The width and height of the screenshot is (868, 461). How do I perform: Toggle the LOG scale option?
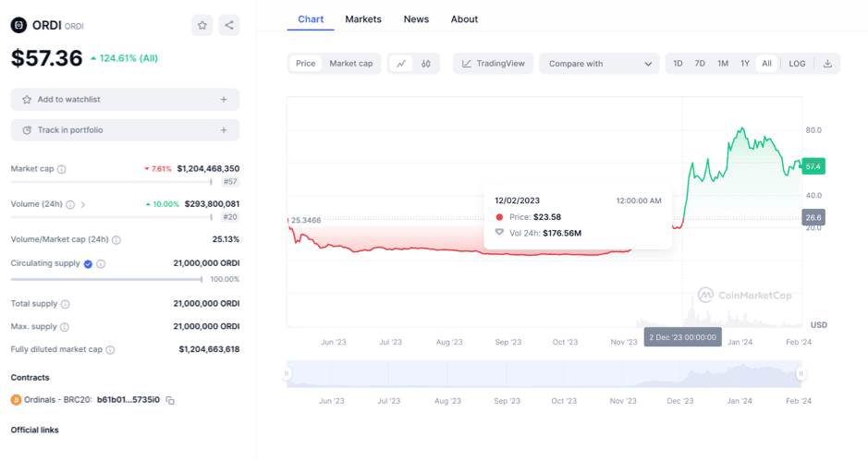point(797,64)
